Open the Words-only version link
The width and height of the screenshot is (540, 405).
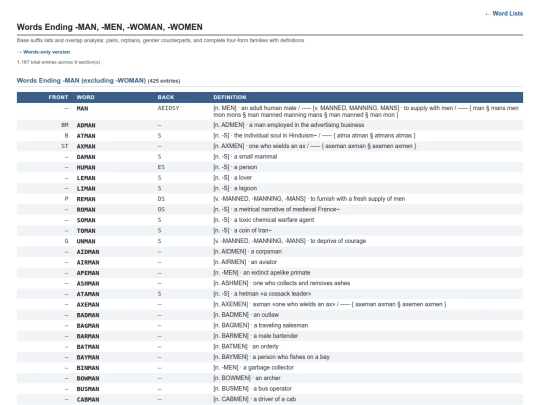coord(44,52)
